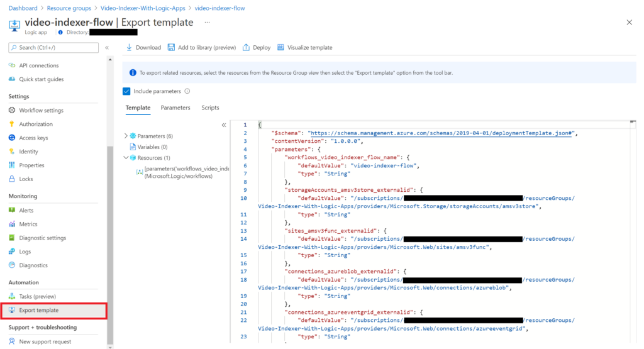Click in the Search (Ctrl+/) field
Image resolution: width=644 pixels, height=349 pixels.
click(x=53, y=48)
